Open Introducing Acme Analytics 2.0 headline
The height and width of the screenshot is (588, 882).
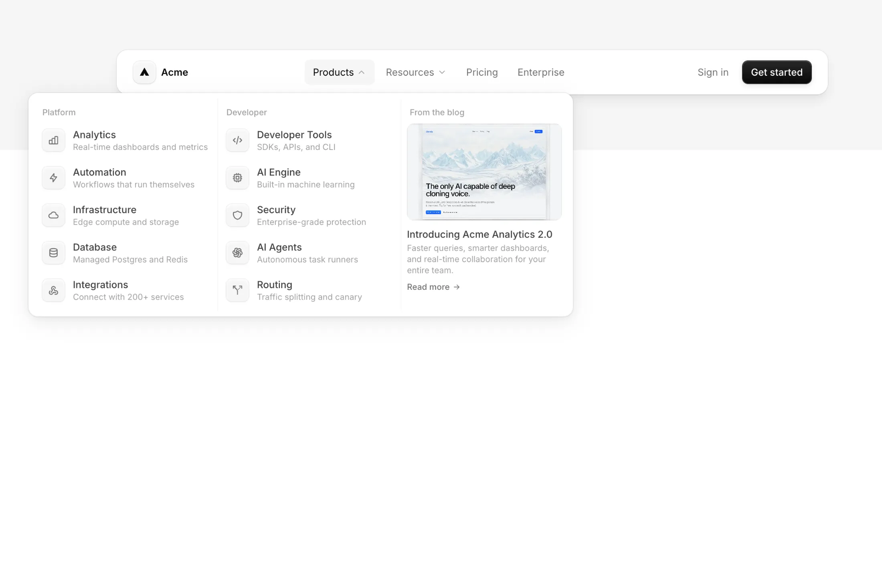tap(479, 234)
